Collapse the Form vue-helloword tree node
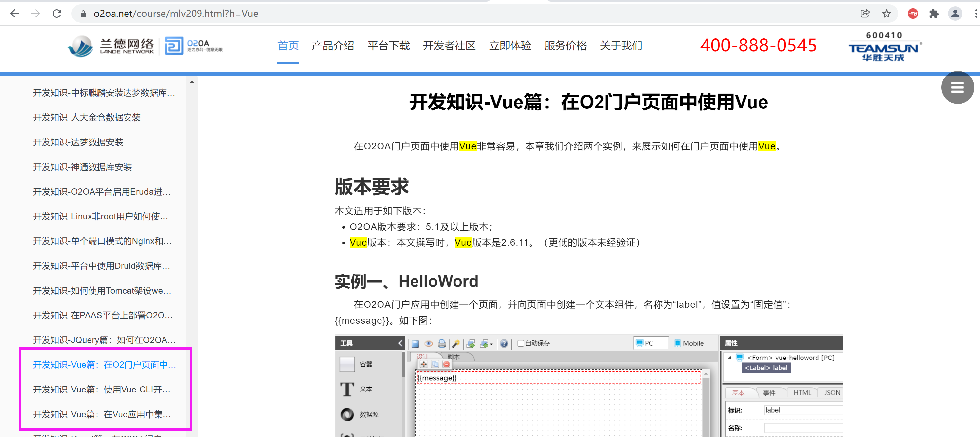Screen dimensions: 980x437 pos(729,358)
